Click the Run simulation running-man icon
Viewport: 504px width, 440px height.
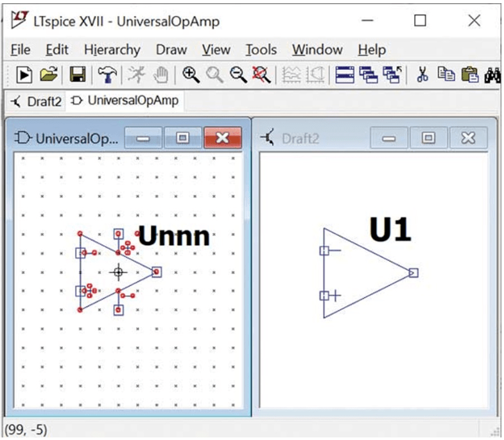click(136, 75)
